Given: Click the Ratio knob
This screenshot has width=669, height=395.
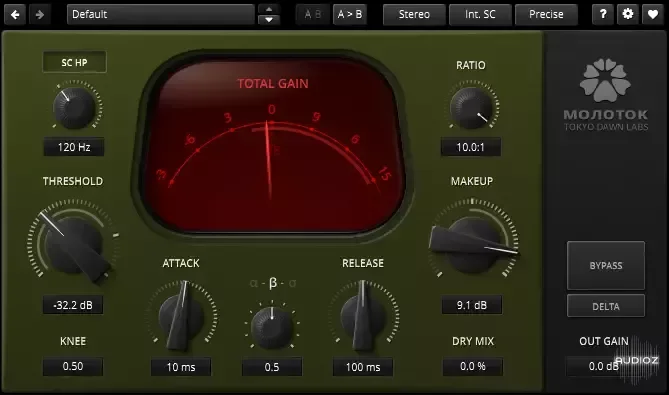Looking at the screenshot, I should (471, 107).
